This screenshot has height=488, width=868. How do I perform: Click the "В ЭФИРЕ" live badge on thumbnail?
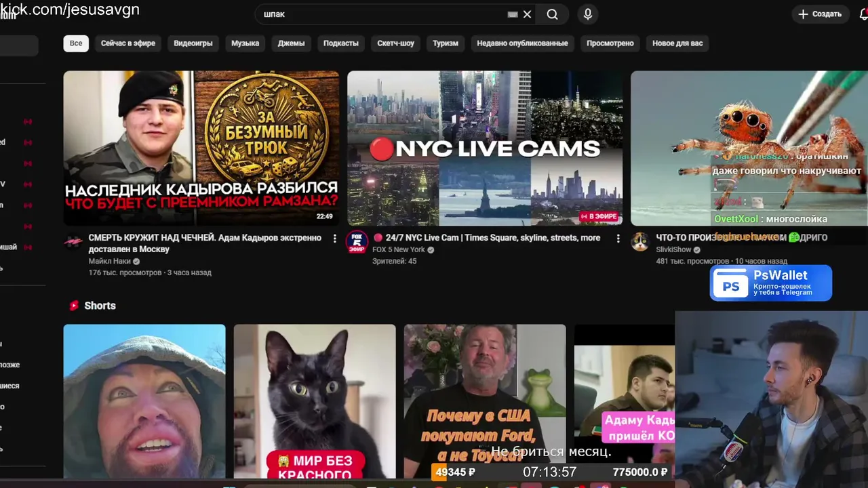coord(598,217)
